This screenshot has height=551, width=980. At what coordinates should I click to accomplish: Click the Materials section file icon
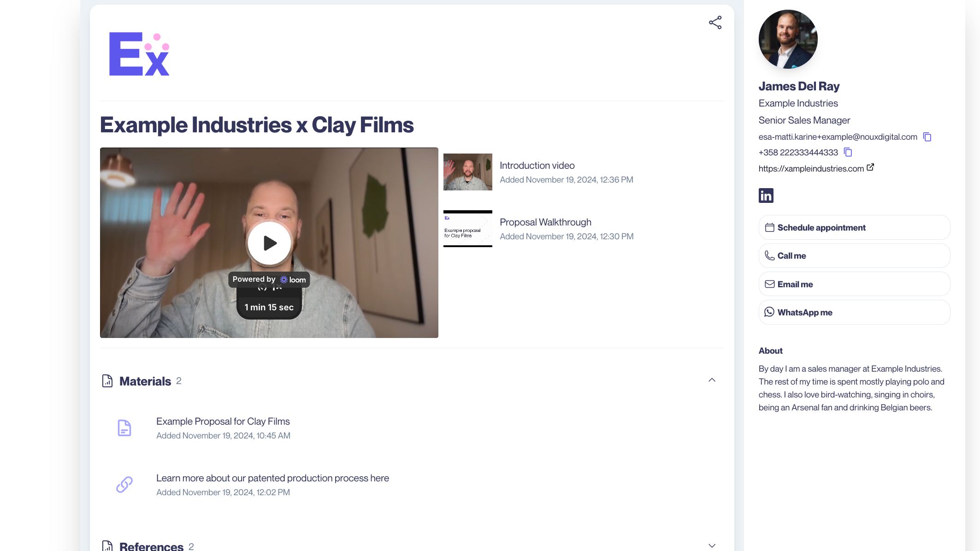pyautogui.click(x=107, y=381)
